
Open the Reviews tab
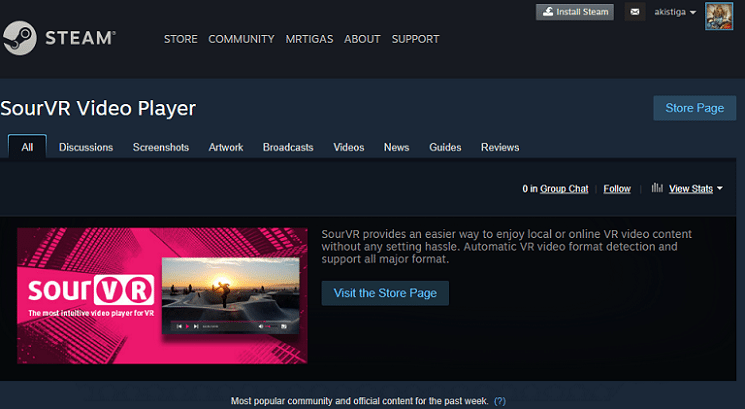500,147
